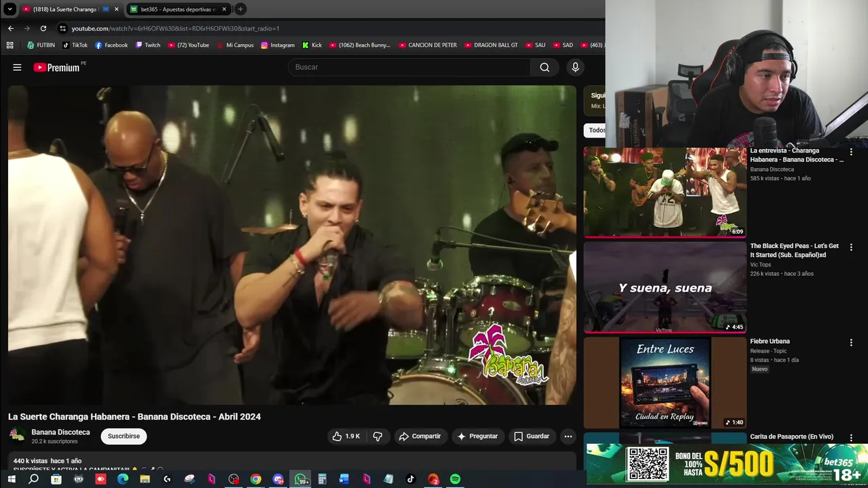This screenshot has height=488, width=868.
Task: Open Banana Discoteca channel avatar
Action: [x=18, y=436]
